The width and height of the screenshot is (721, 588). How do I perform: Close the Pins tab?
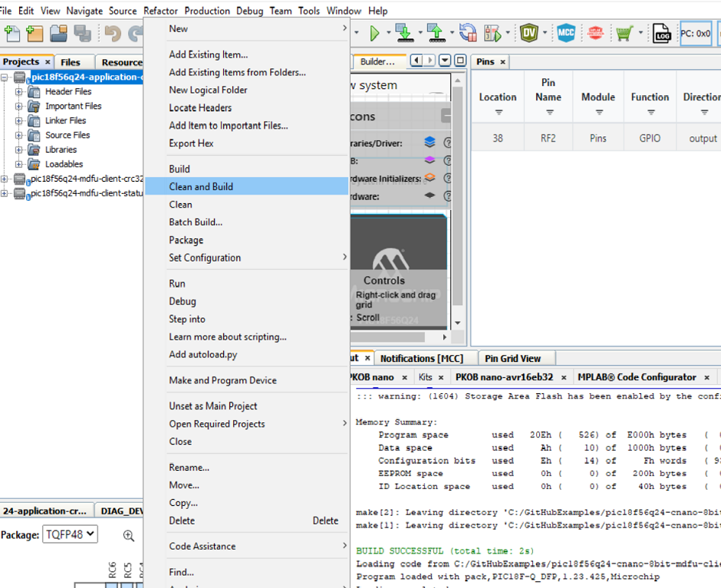point(502,62)
